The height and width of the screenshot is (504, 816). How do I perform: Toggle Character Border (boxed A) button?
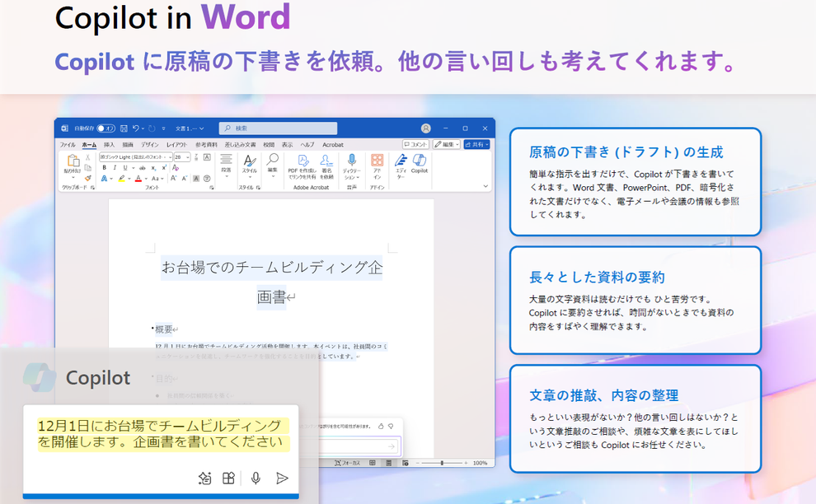[207, 157]
